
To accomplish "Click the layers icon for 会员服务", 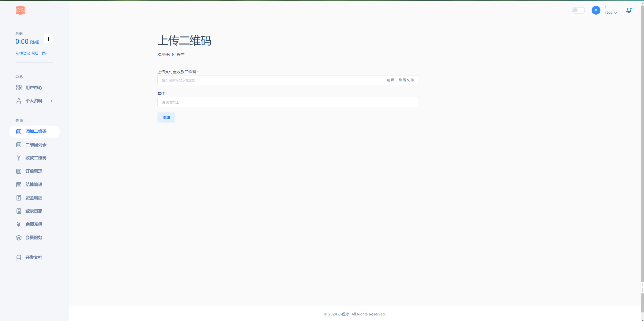I will point(19,238).
